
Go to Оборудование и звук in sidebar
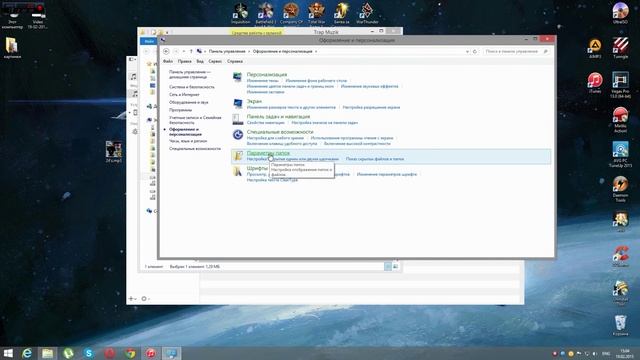[189, 102]
